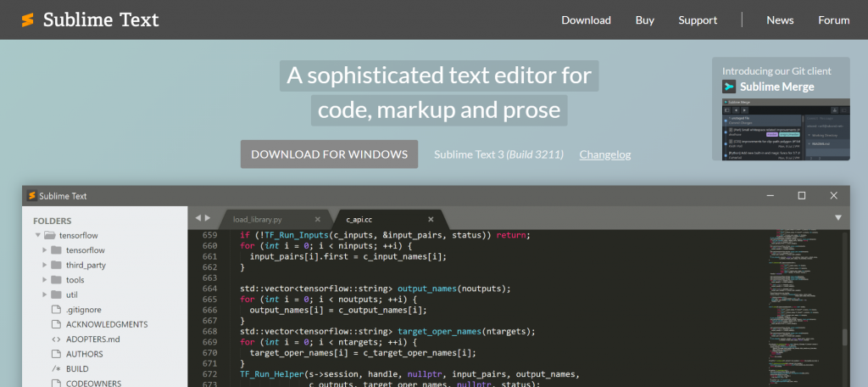Open Sublime Merge screenshot thumbnail
Viewport: 868px width, 387px height.
[x=786, y=130]
